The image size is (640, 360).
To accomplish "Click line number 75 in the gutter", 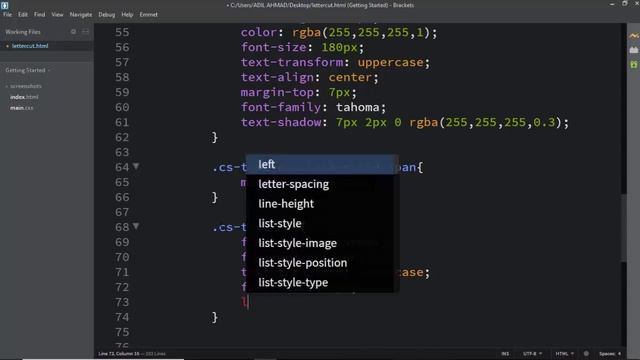I will 122,332.
